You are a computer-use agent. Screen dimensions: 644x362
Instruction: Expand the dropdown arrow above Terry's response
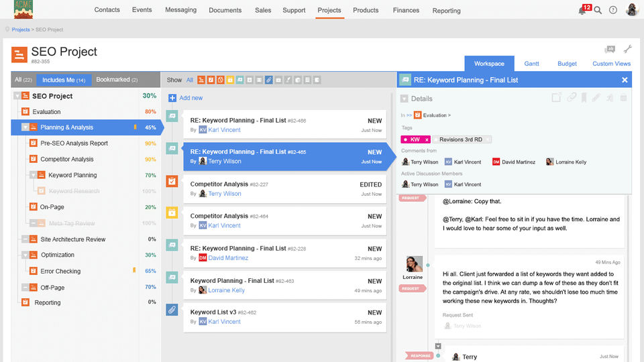point(438,346)
